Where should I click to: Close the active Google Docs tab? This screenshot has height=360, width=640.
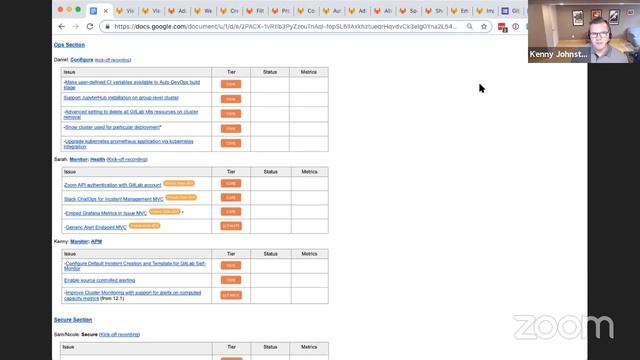point(106,11)
